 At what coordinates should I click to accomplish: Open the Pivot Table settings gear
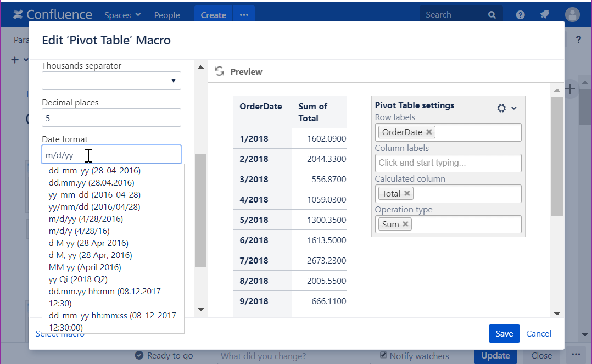click(x=501, y=108)
